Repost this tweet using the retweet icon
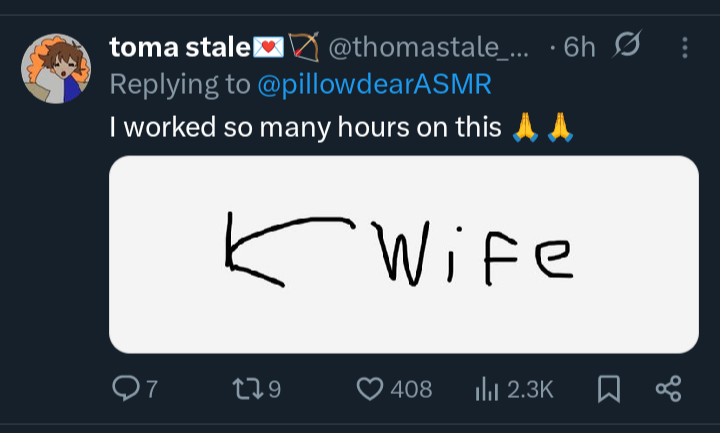720x433 pixels. (x=248, y=388)
